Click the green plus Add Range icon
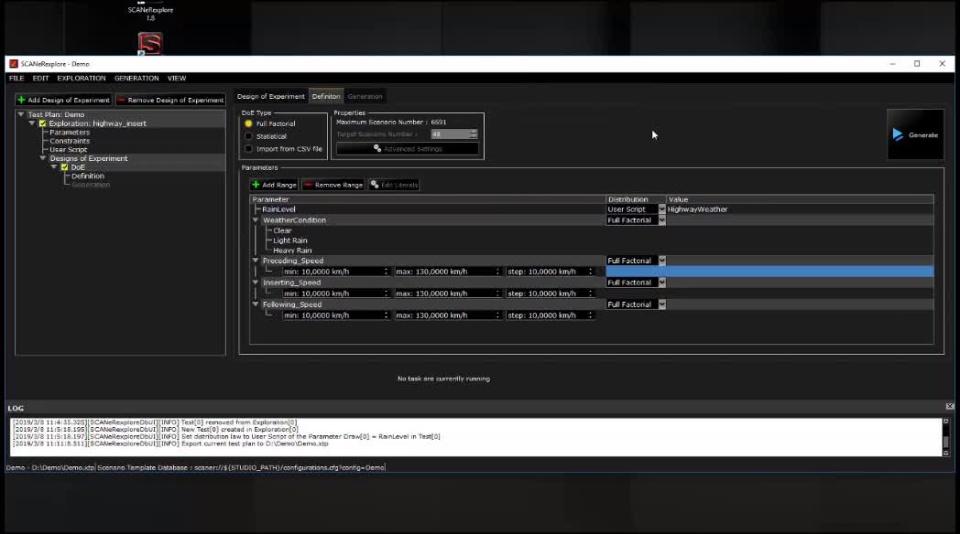960x534 pixels. pos(256,185)
